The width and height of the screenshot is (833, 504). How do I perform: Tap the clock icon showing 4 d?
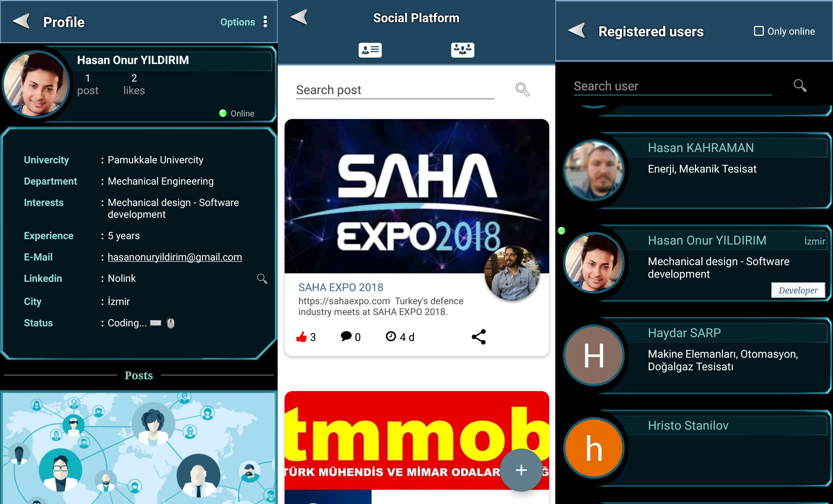click(x=391, y=336)
